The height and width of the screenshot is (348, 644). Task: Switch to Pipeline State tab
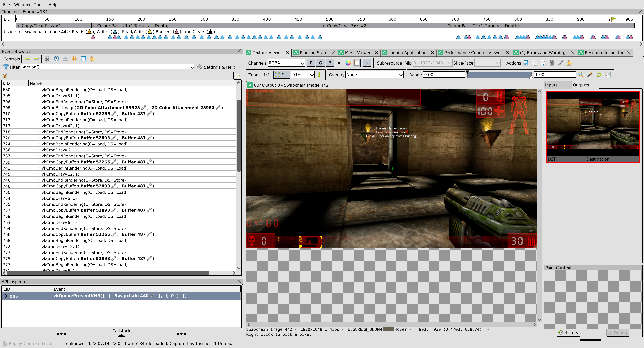313,52
